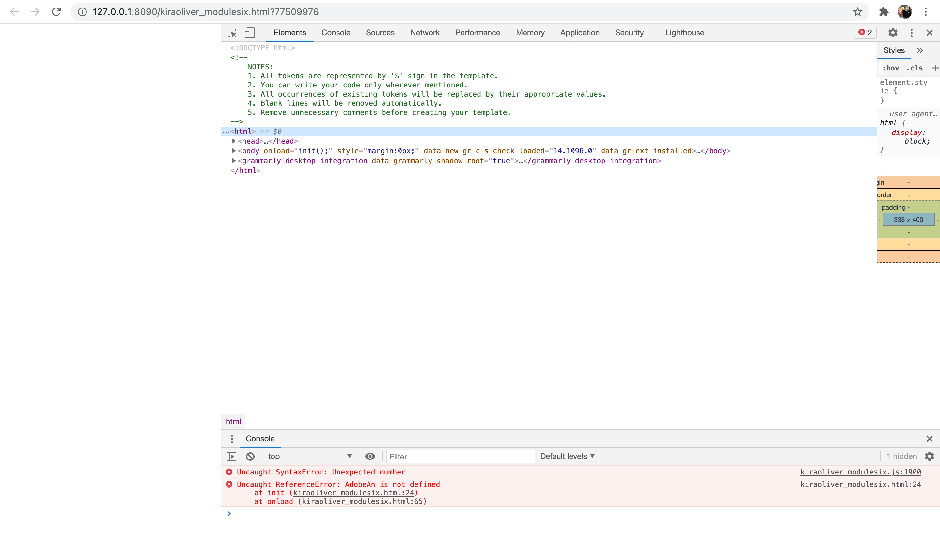Open the Default levels dropdown

[x=567, y=456]
